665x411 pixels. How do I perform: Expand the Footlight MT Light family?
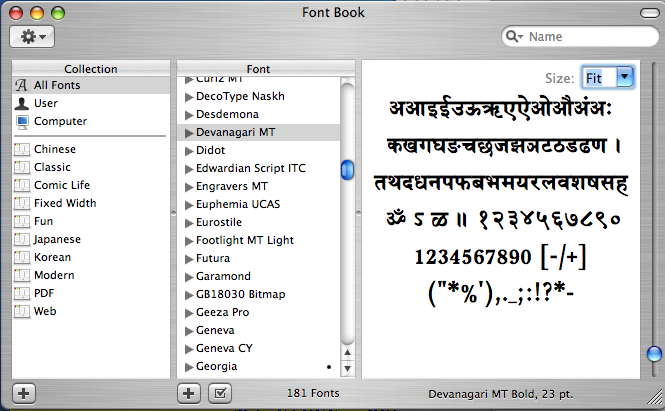click(x=189, y=241)
